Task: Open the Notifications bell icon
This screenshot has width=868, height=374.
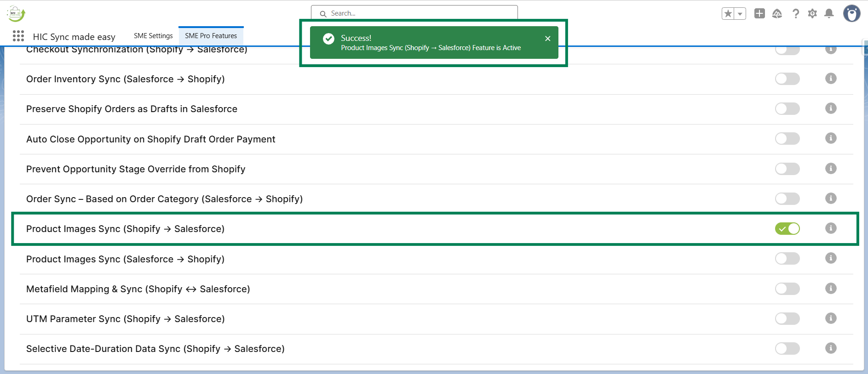Action: tap(829, 13)
